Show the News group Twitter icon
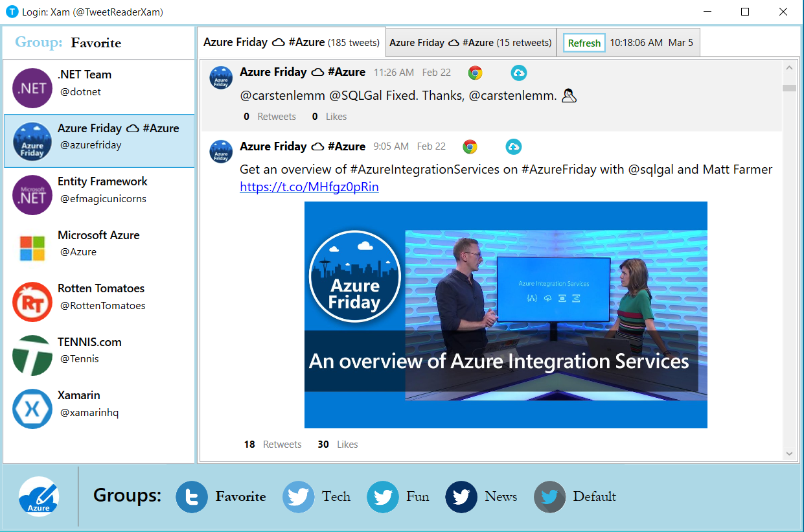The image size is (804, 532). click(x=461, y=497)
